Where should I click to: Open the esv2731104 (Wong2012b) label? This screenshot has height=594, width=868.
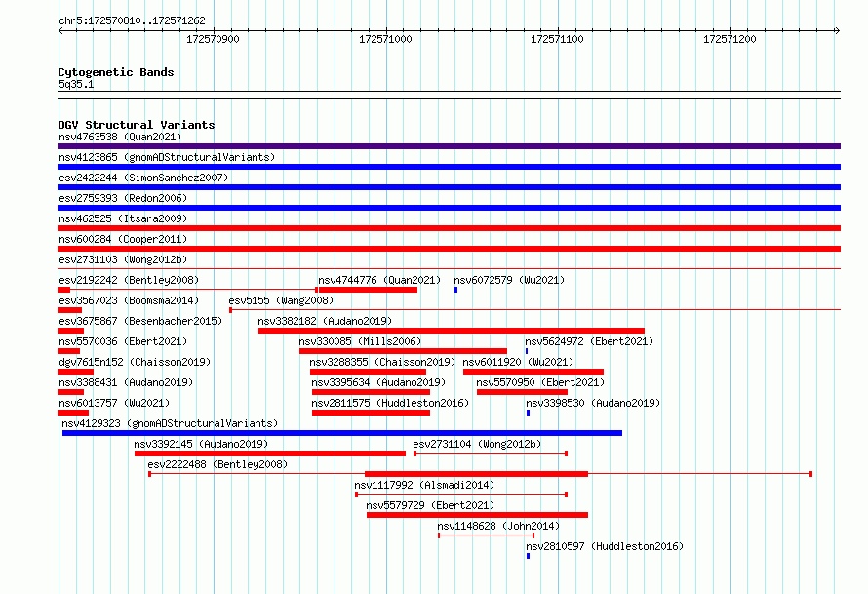(x=477, y=444)
